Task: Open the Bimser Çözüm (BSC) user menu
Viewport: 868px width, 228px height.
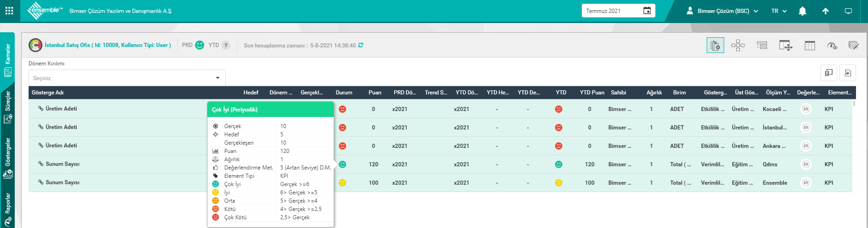Action: (x=722, y=11)
